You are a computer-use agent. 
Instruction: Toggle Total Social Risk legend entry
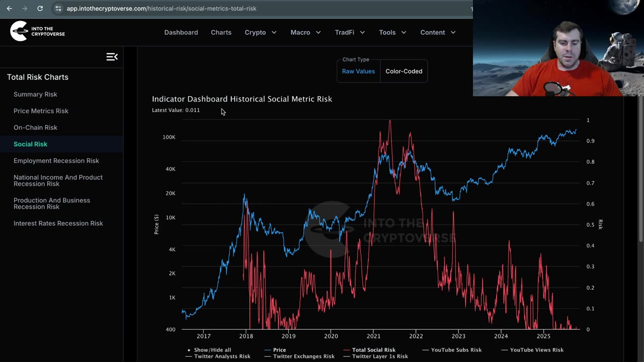(373, 350)
